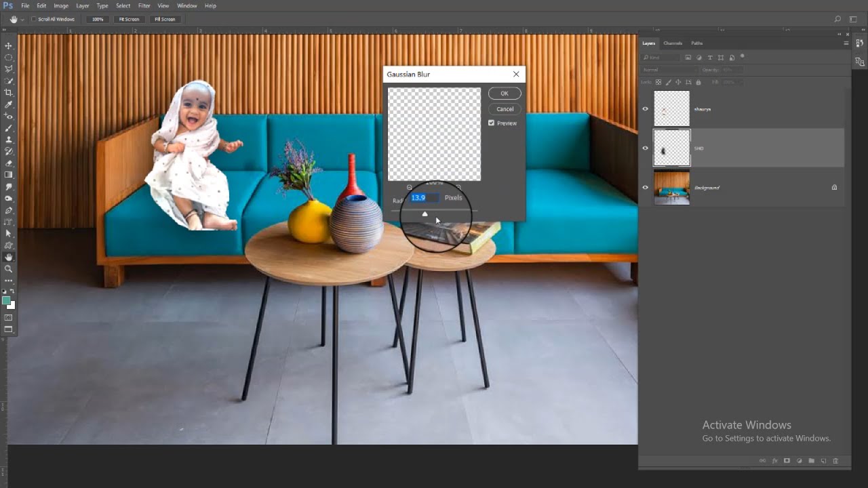Select the Clone Stamp tool

[x=9, y=140]
